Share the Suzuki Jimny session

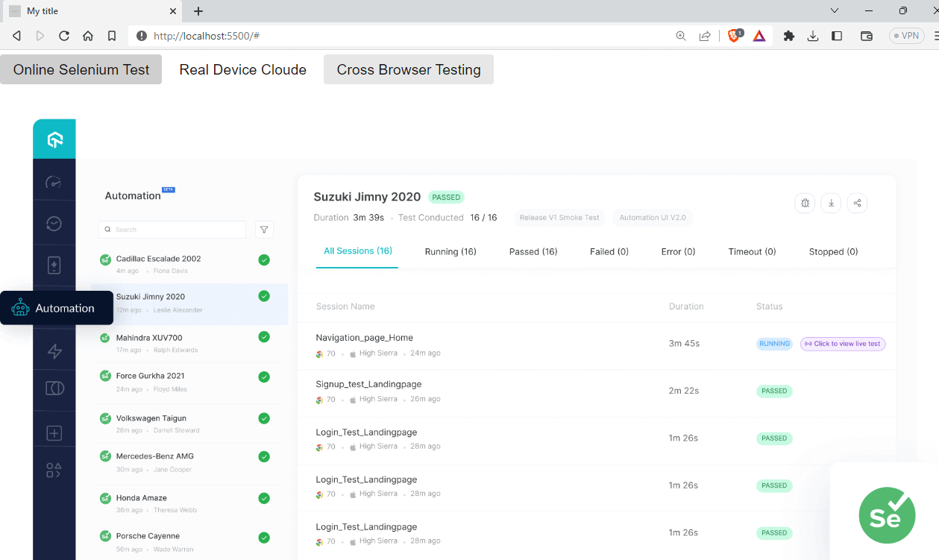click(x=857, y=202)
